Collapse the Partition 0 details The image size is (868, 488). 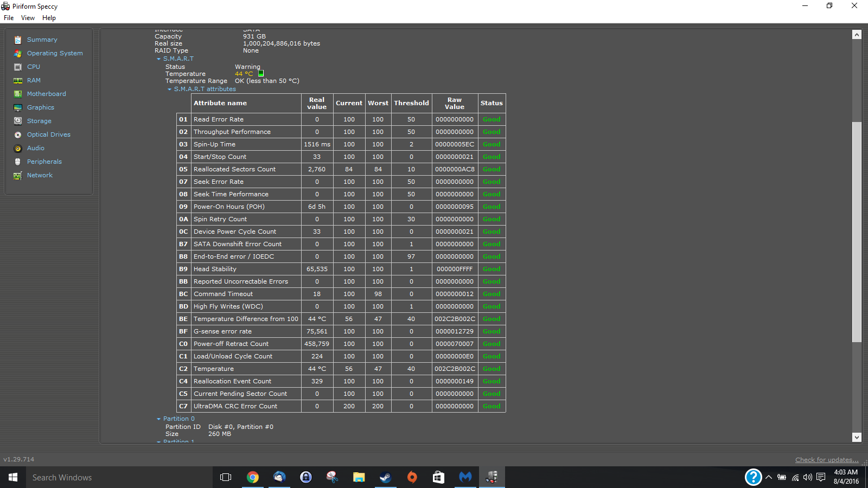pyautogui.click(x=159, y=419)
